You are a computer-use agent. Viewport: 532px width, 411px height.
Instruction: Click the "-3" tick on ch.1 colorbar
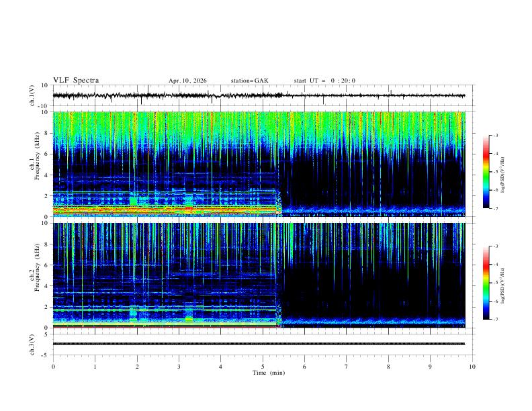[496, 135]
